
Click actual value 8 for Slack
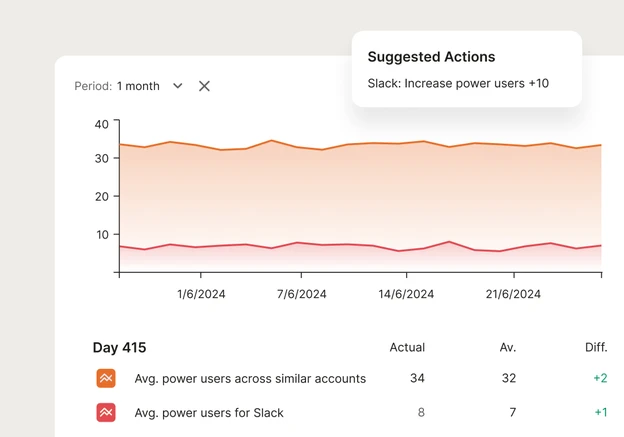tap(421, 412)
